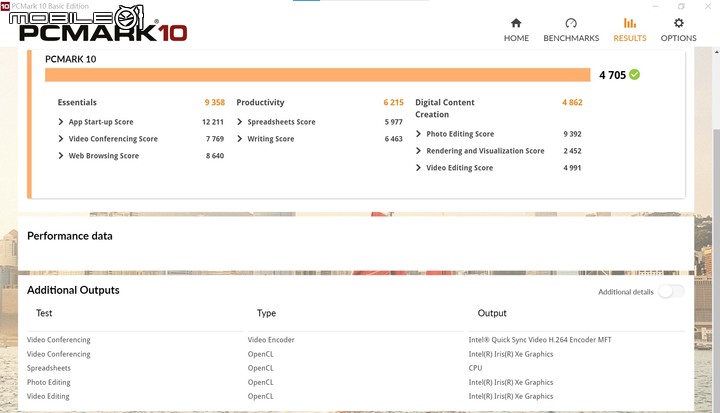This screenshot has height=413, width=720.
Task: Click the Video Conferencing value 7 769
Action: point(215,139)
